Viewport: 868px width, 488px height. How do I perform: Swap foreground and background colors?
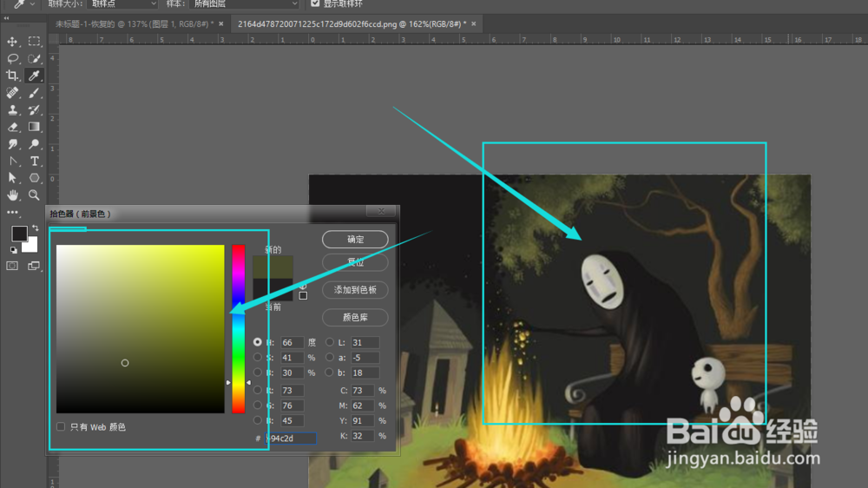pyautogui.click(x=36, y=228)
